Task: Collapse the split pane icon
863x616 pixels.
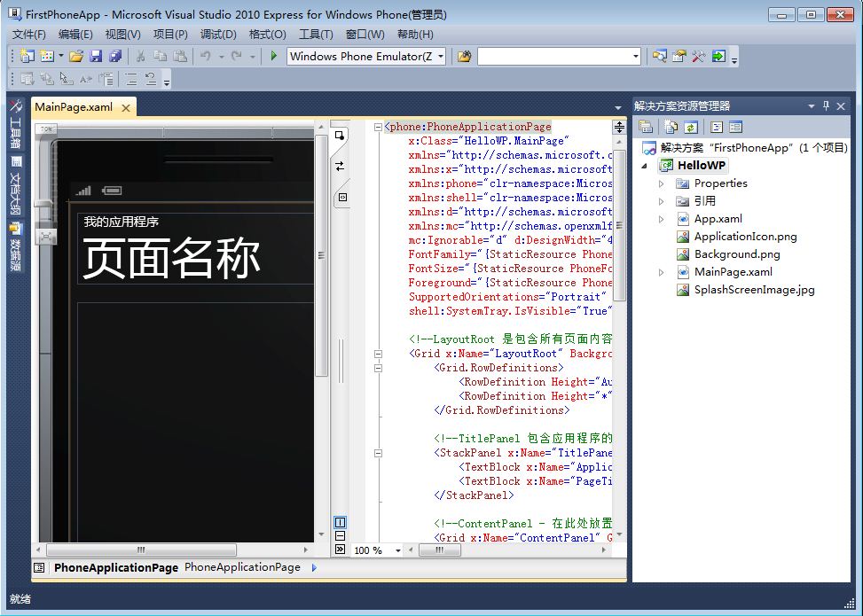Action: [x=340, y=549]
